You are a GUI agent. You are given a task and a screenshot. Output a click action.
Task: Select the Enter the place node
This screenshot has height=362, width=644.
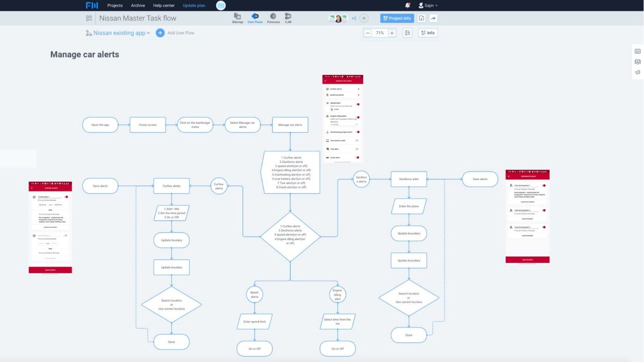(x=409, y=206)
